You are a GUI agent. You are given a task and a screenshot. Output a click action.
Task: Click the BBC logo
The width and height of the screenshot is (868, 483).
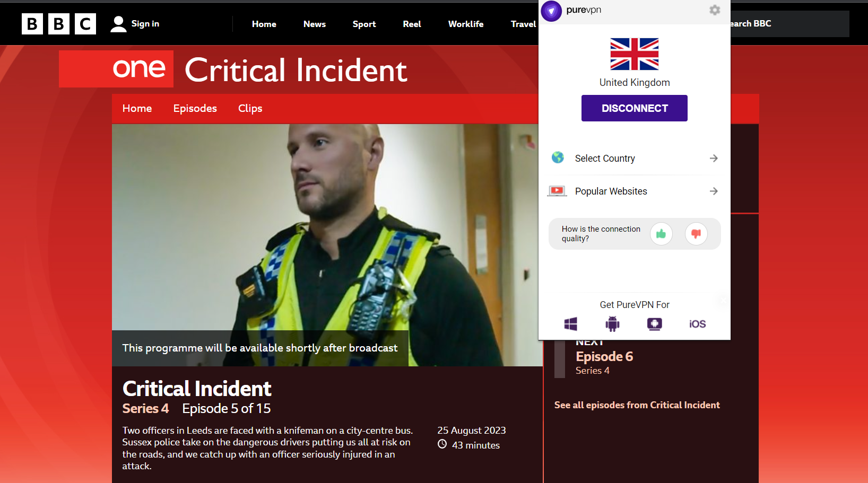pos(58,23)
